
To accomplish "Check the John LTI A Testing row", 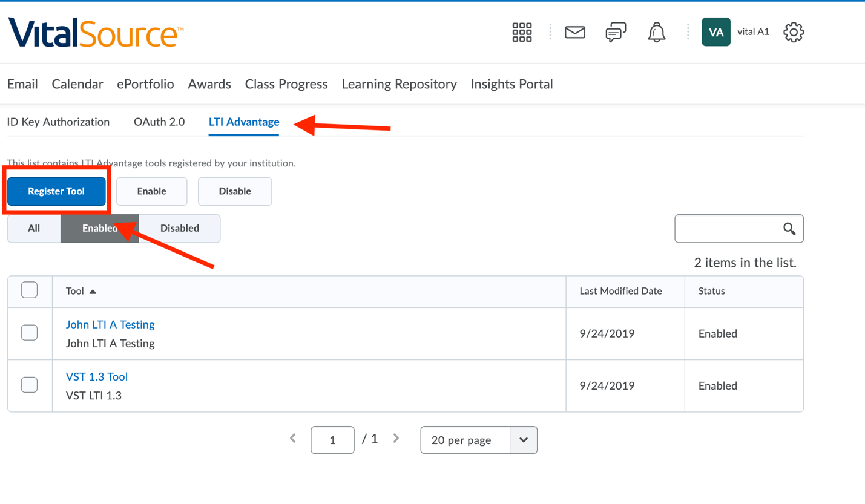I will click(29, 332).
